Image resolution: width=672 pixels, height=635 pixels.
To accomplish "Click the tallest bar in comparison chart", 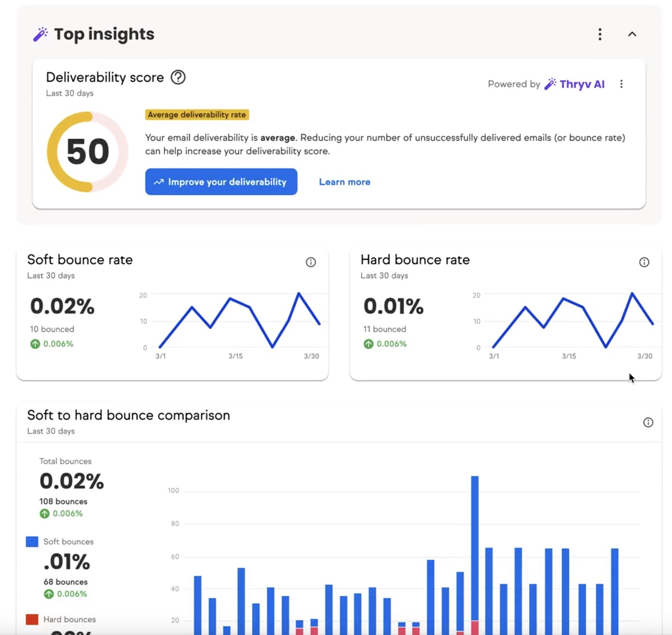I will pyautogui.click(x=475, y=555).
